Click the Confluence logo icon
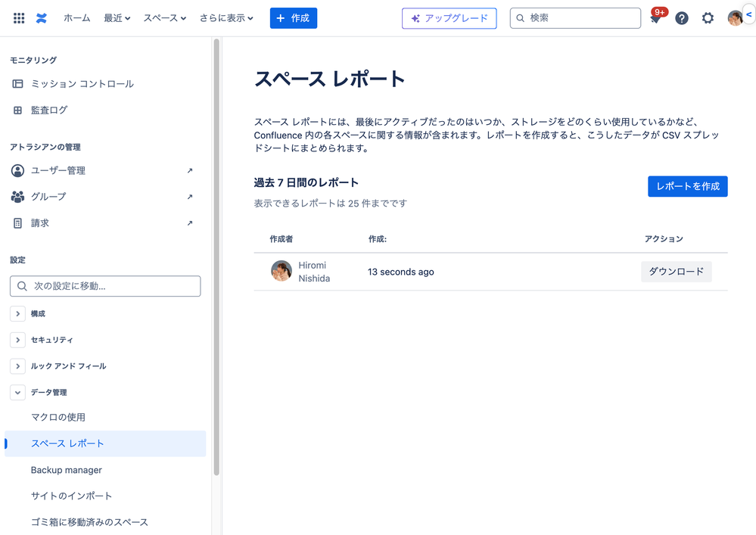The width and height of the screenshot is (756, 535). (42, 17)
